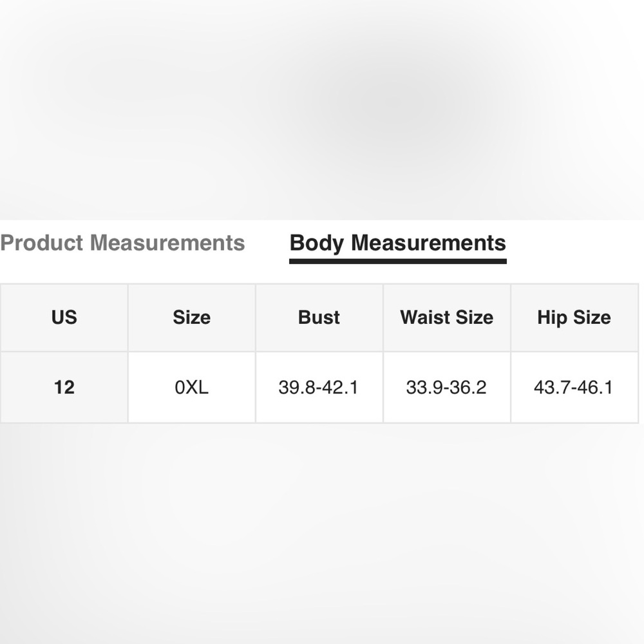644x644 pixels.
Task: Click the word Body in the active tab
Action: click(x=316, y=243)
